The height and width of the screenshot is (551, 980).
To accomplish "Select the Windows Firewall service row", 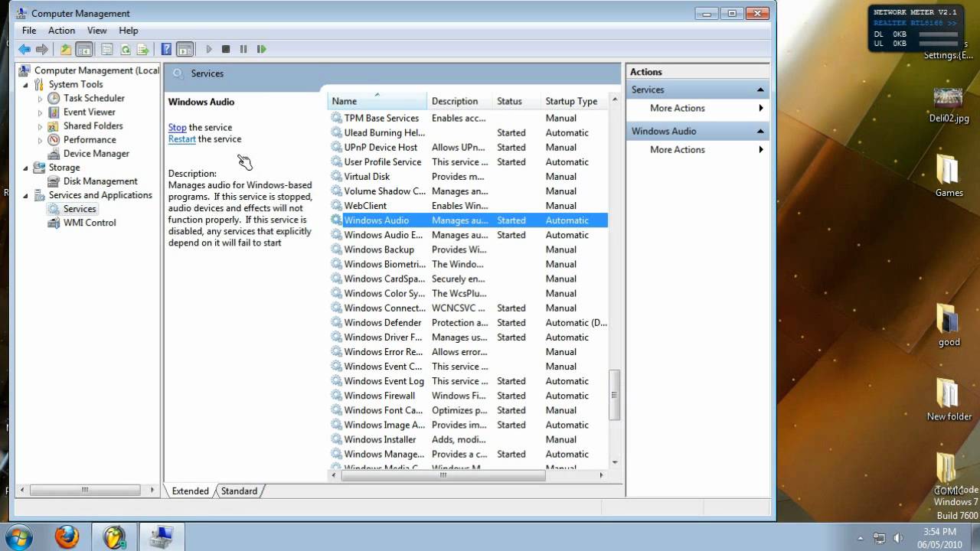I will point(469,396).
